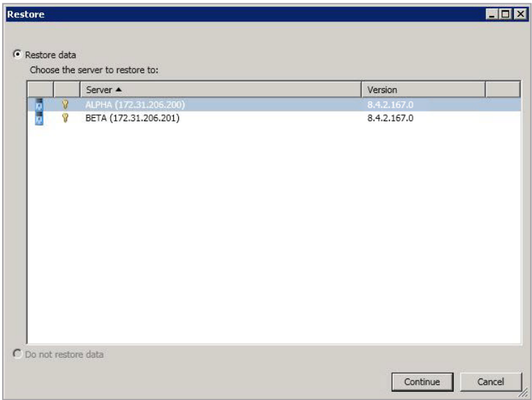
Task: Click the blank header above the key icons
Action: [67, 89]
